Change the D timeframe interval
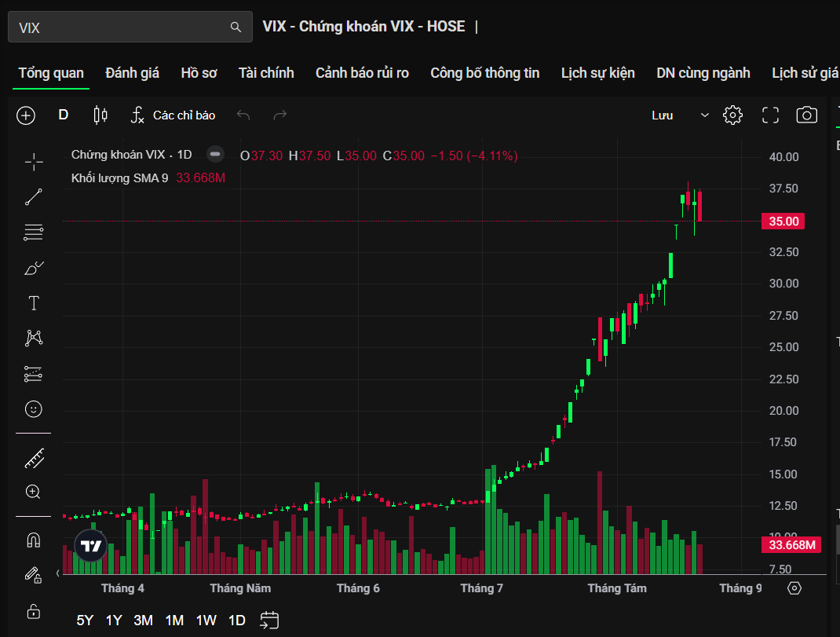This screenshot has width=840, height=637. point(64,115)
